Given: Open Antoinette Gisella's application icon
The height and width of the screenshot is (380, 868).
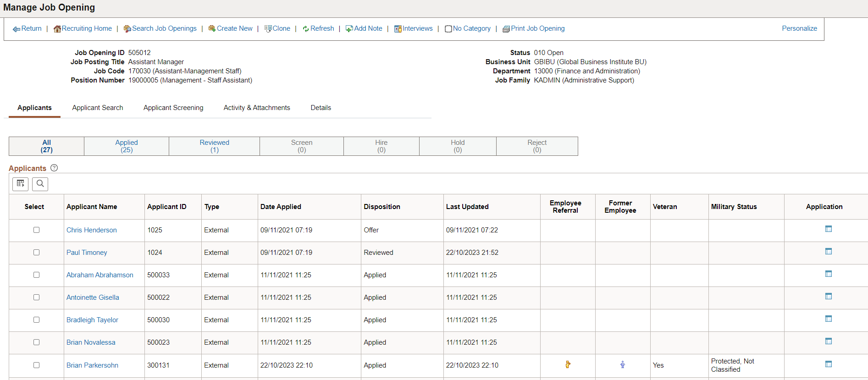Looking at the screenshot, I should coord(829,296).
